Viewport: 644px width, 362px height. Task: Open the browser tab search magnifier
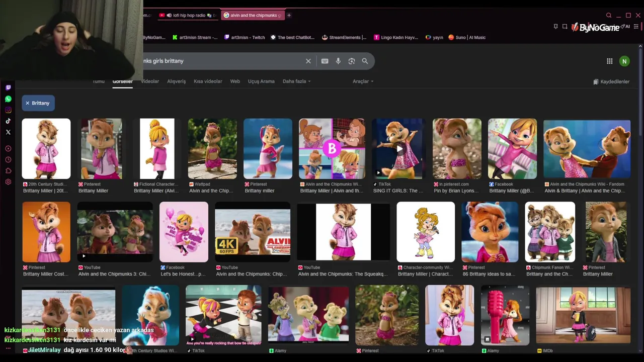pyautogui.click(x=609, y=15)
